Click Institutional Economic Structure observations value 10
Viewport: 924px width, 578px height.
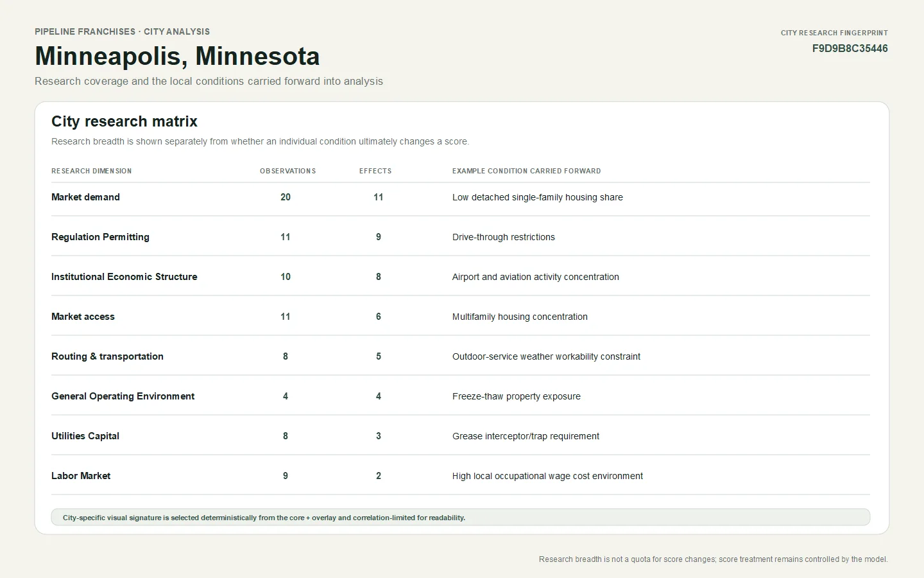tap(286, 277)
